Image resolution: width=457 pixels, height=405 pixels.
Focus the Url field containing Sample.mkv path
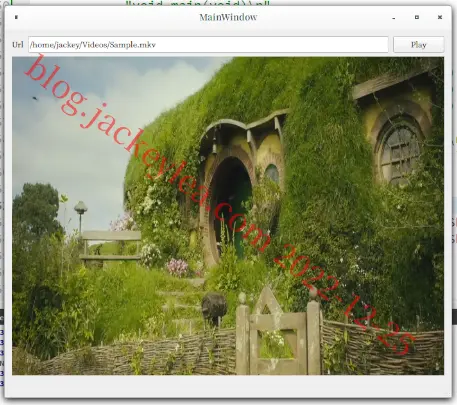coord(208,45)
